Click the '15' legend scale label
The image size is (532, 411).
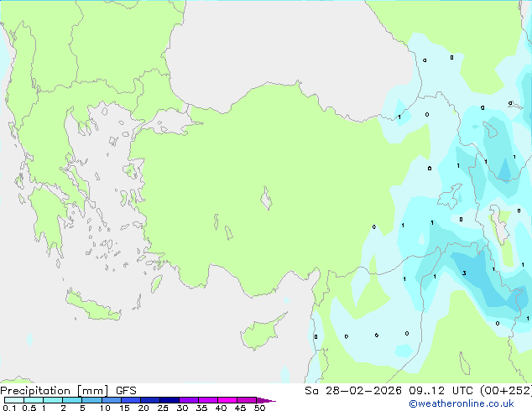click(x=124, y=408)
